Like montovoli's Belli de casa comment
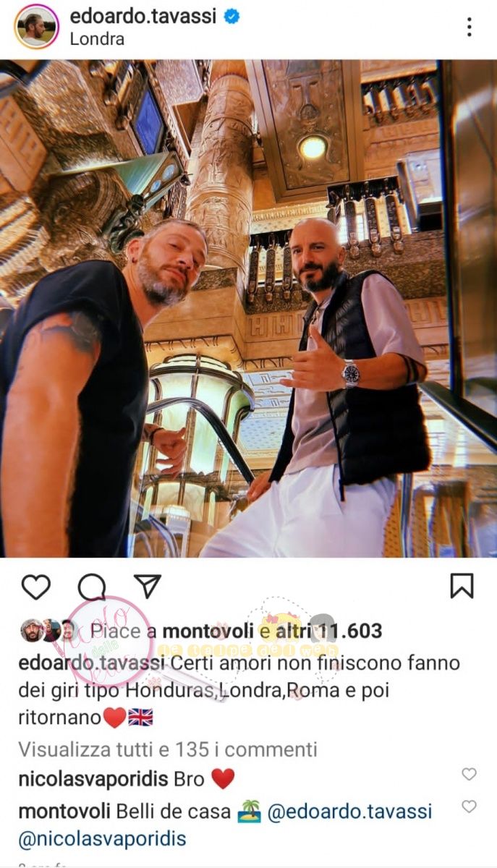This screenshot has width=497, height=868. point(469,806)
